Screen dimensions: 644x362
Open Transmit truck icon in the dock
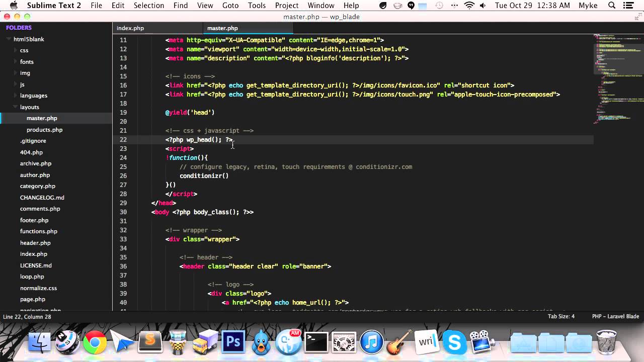[x=205, y=343]
